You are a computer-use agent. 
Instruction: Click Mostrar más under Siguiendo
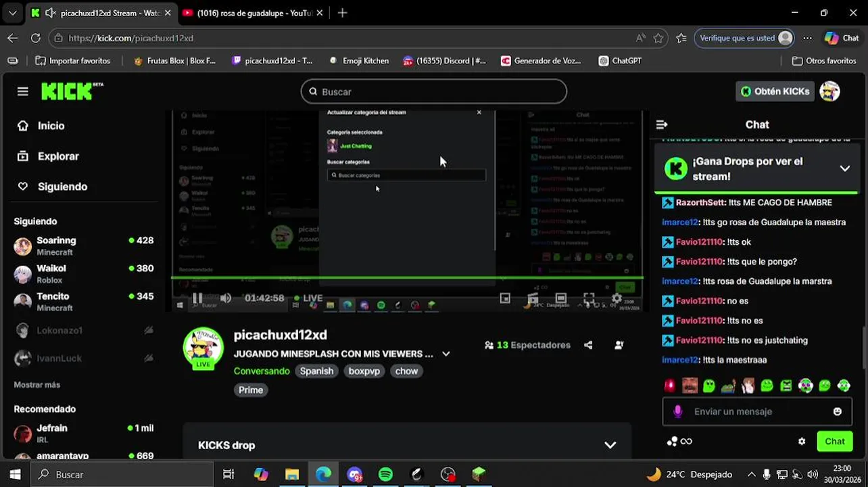tap(37, 385)
